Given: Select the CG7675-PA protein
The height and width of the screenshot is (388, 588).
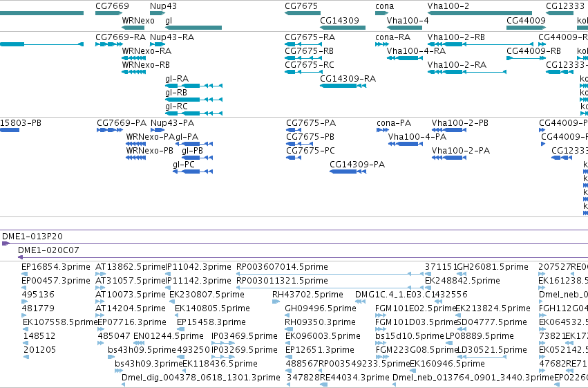Looking at the screenshot, I should tap(294, 130).
